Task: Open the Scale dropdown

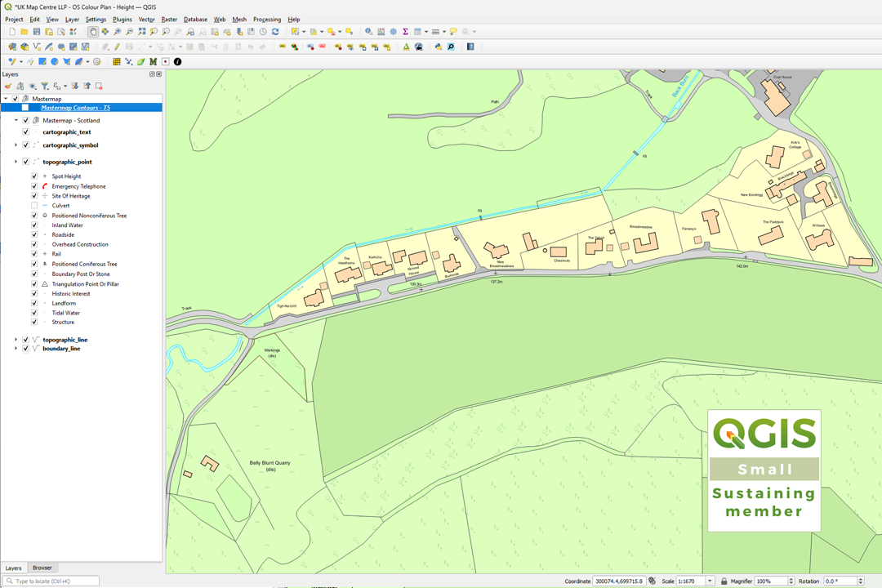Action: [x=708, y=581]
